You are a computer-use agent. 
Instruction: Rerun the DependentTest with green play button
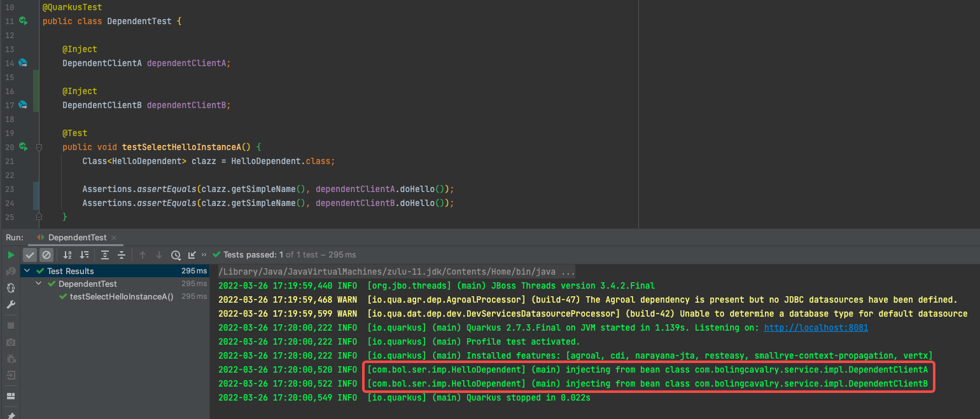(11, 255)
